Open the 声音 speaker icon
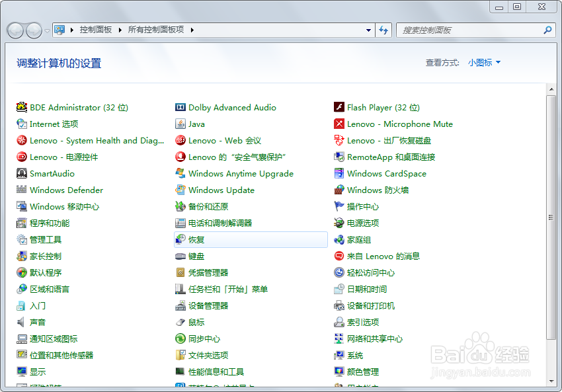The height and width of the screenshot is (392, 562). (x=22, y=322)
